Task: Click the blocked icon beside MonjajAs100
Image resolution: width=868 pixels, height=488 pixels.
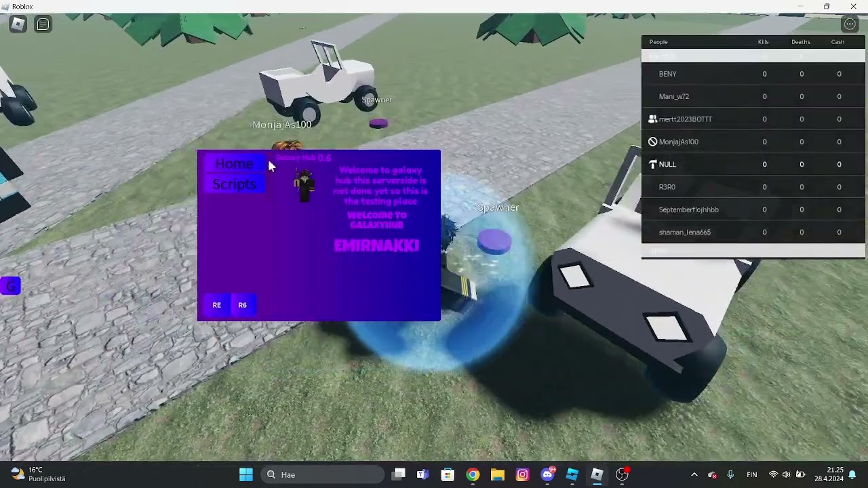Action: pyautogui.click(x=652, y=142)
